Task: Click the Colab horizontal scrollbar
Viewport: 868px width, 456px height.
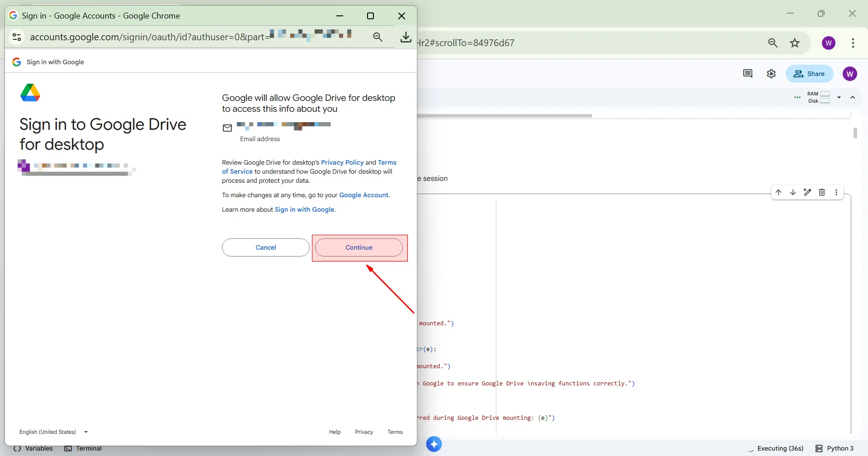Action: (505, 116)
